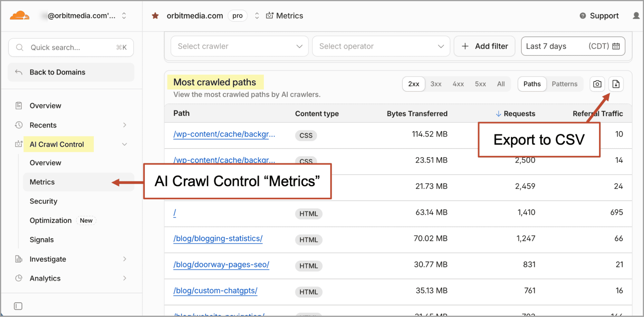The width and height of the screenshot is (644, 317).
Task: Open the Select operator dropdown
Action: point(381,46)
